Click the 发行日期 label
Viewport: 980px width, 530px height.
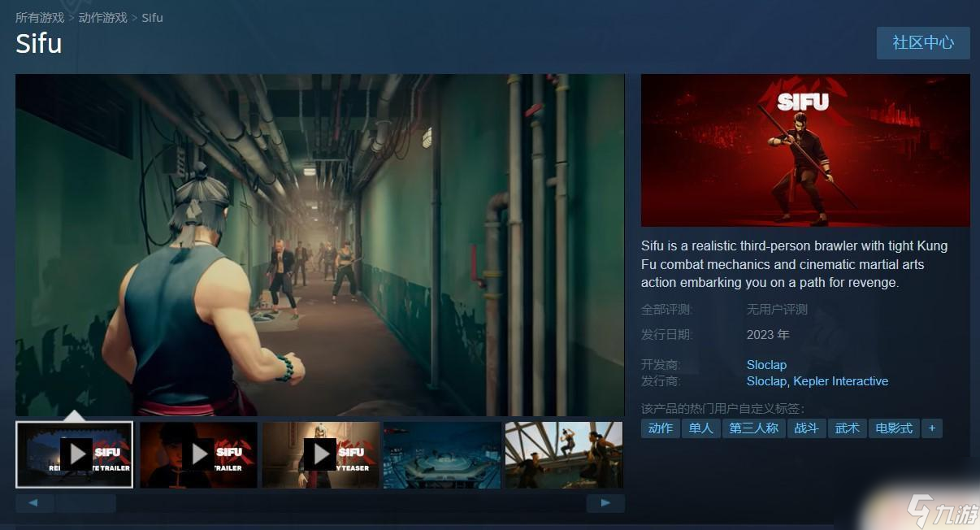[x=667, y=335]
